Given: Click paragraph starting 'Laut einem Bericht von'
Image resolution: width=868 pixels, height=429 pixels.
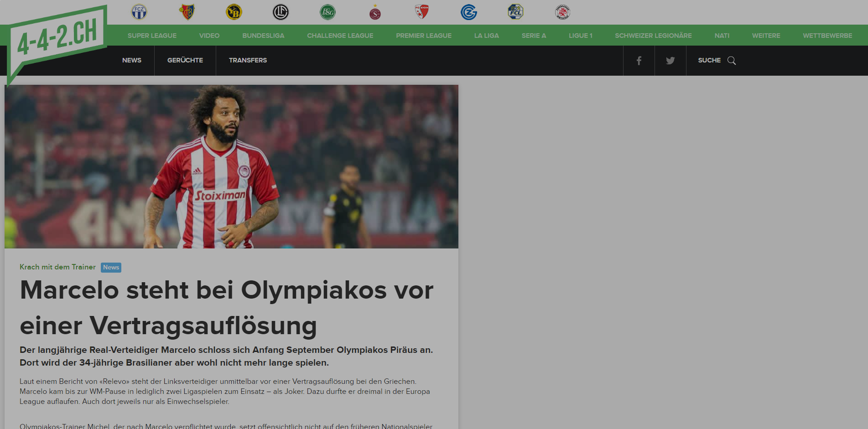Looking at the screenshot, I should point(225,391).
